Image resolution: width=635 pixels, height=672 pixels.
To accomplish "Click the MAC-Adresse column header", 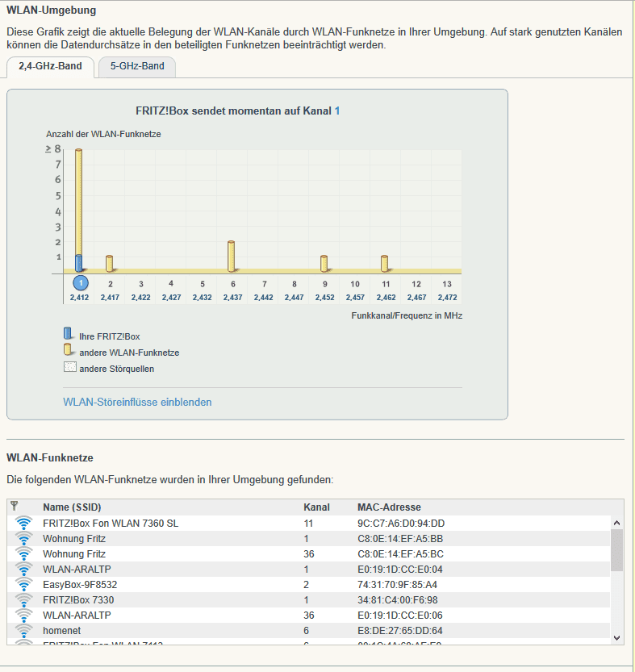I will pos(390,507).
